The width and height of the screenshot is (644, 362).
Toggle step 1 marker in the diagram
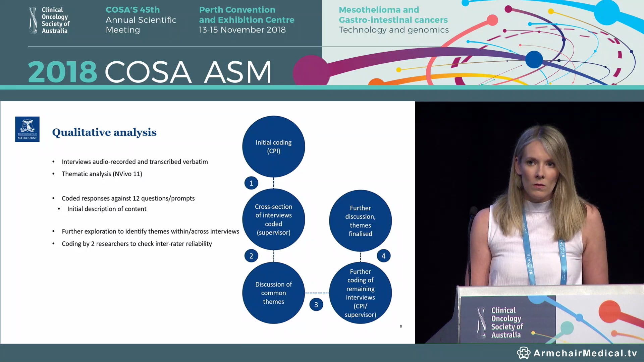point(251,183)
